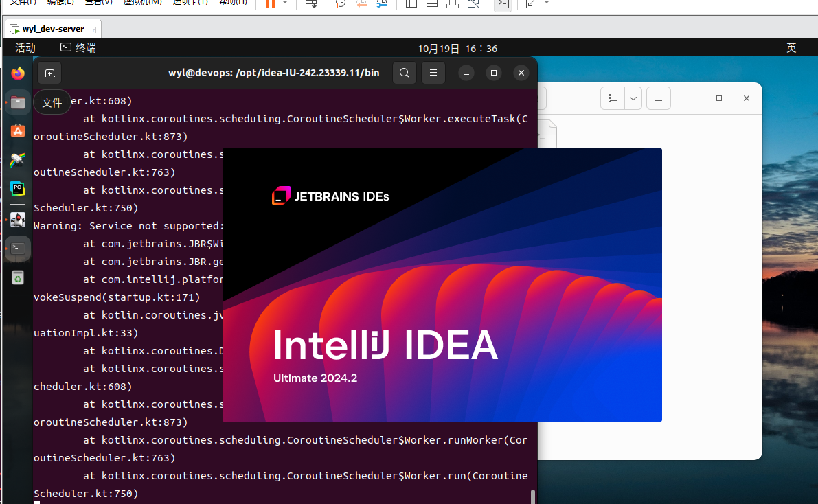Open the terminal search function
818x504 pixels.
(404, 73)
